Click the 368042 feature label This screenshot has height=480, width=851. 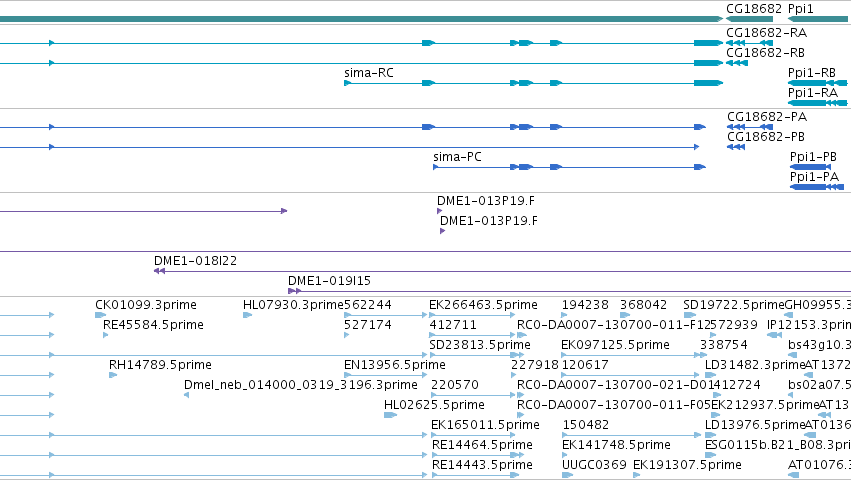tap(643, 305)
